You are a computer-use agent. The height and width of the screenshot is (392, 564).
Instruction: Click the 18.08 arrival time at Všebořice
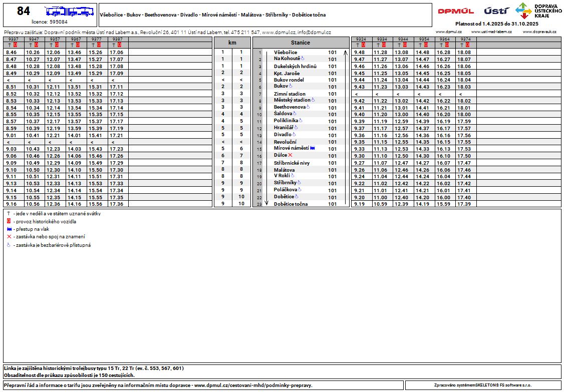464,52
